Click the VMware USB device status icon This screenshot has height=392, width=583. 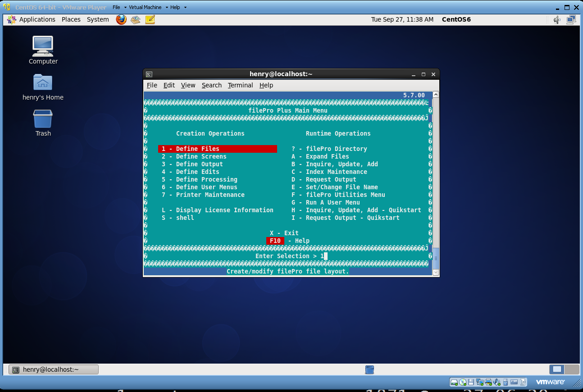(x=506, y=382)
